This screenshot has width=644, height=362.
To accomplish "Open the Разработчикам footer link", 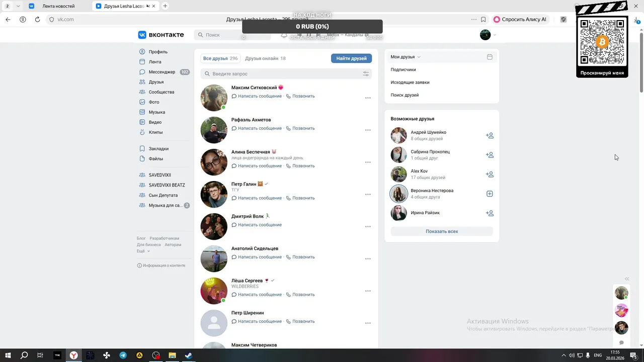I will tap(164, 238).
